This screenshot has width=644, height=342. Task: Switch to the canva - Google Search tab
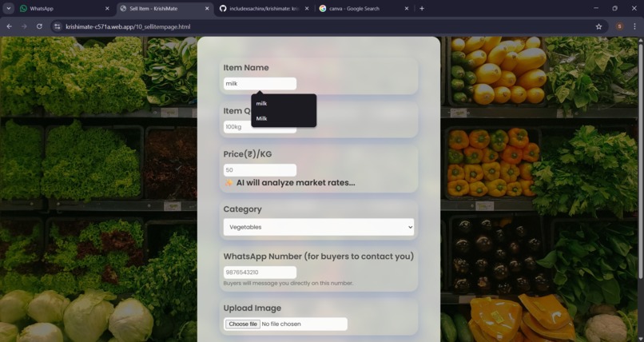(364, 8)
